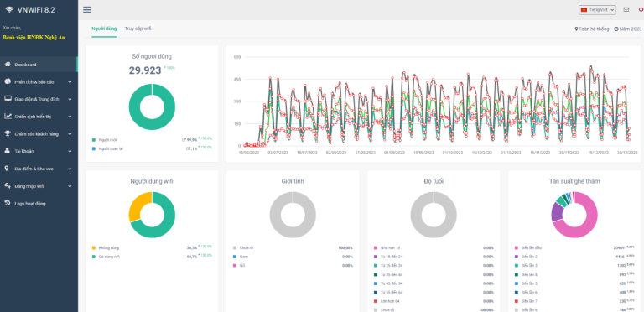
Task: Click the 03/07/2023 date on chart axis
Action: pos(278,153)
